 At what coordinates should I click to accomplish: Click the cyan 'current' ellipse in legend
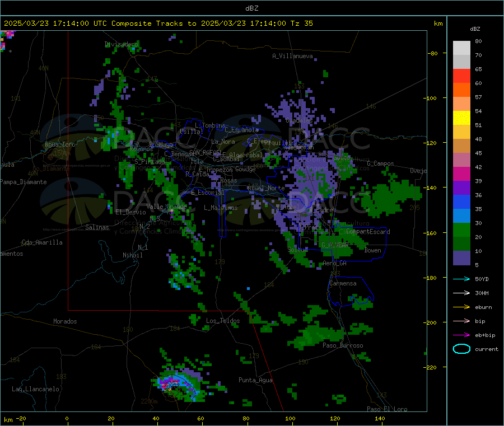click(x=461, y=349)
